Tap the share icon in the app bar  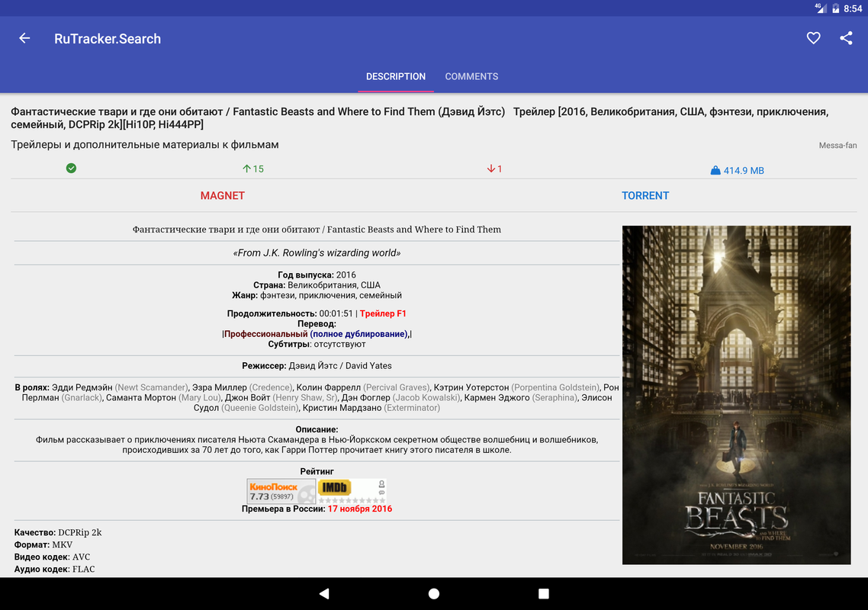[x=846, y=38]
